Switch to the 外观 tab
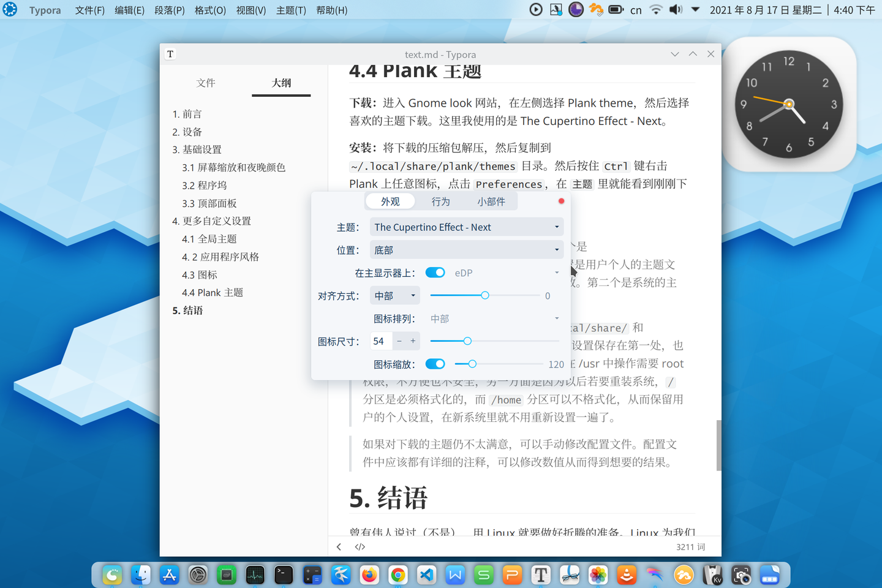This screenshot has width=882, height=588. (390, 202)
